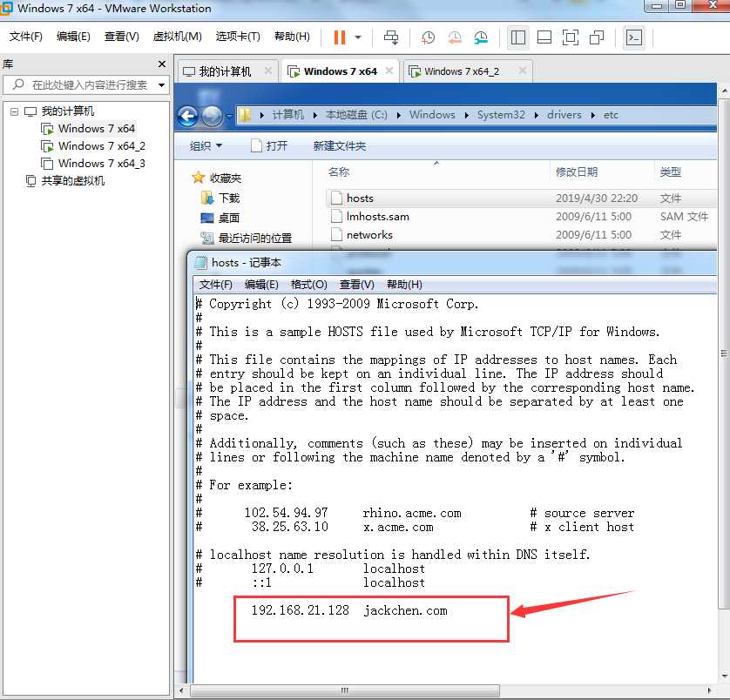This screenshot has height=700, width=730.
Task: Click the horizontal scrollbar thumb
Action: (345, 690)
